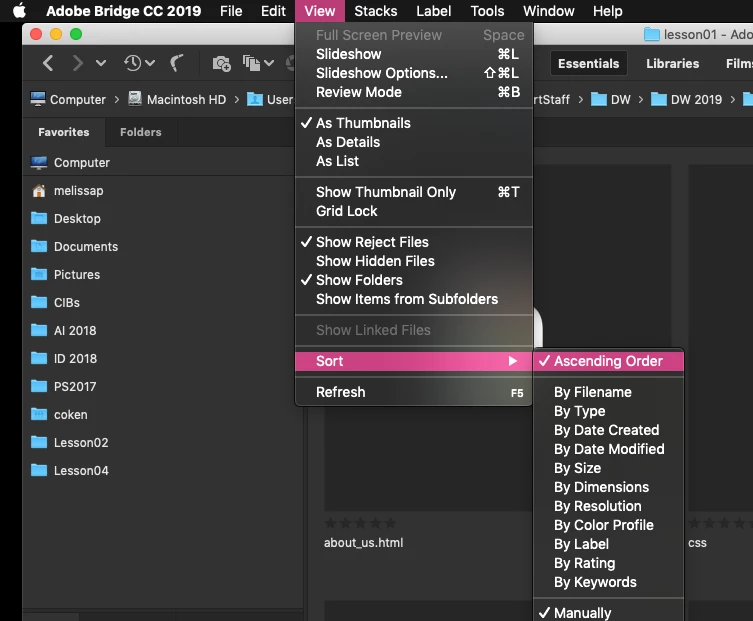Toggle Show Hidden Files option
753x621 pixels.
414,261
